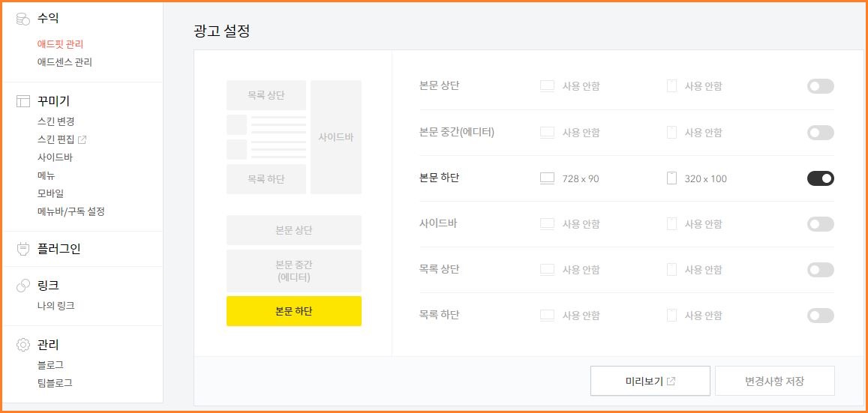Select 사이드바 block in layout preview
Screen dimensions: 868x413
[x=336, y=137]
